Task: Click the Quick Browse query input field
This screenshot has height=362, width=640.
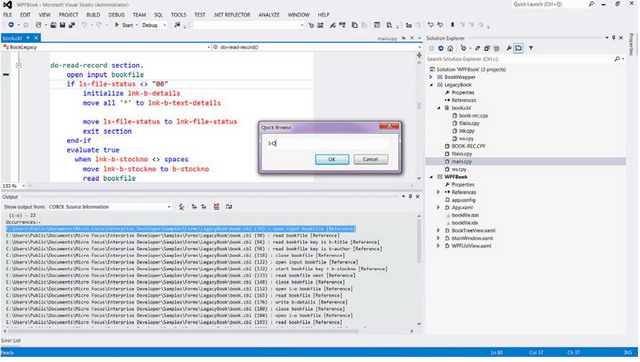Action: point(327,144)
